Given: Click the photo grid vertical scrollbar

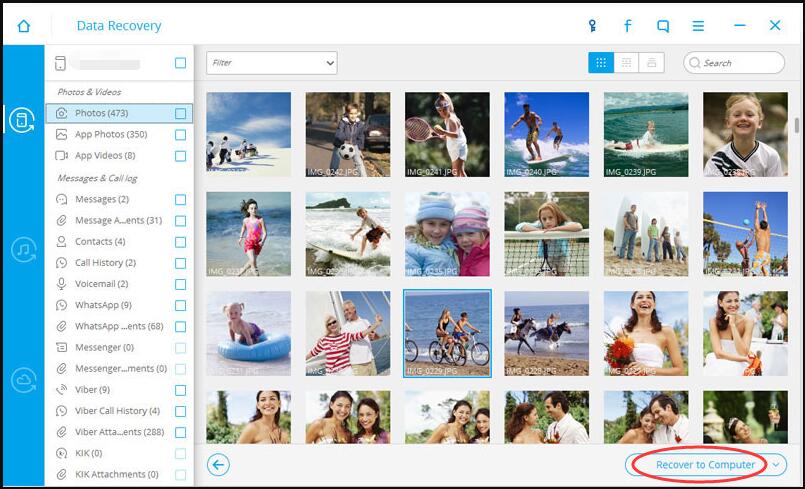Looking at the screenshot, I should click(797, 125).
